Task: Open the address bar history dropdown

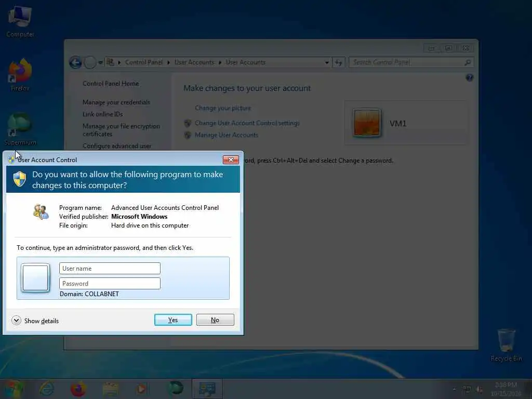Action: pyautogui.click(x=327, y=62)
